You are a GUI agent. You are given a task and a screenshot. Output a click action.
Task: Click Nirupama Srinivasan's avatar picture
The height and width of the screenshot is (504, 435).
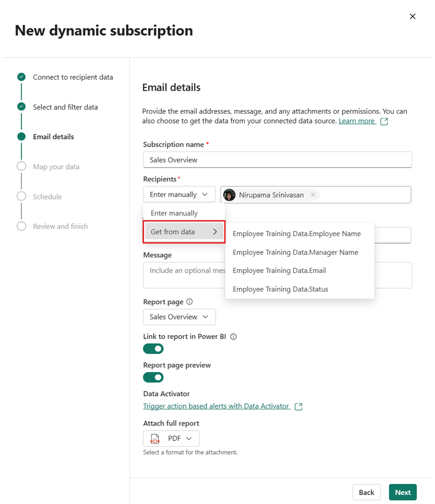(x=229, y=195)
